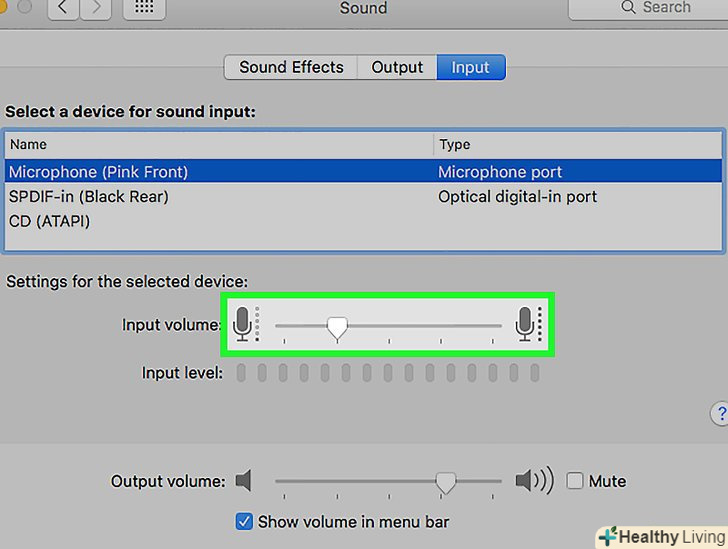
Task: Click the Output volume slider knob
Action: [446, 483]
